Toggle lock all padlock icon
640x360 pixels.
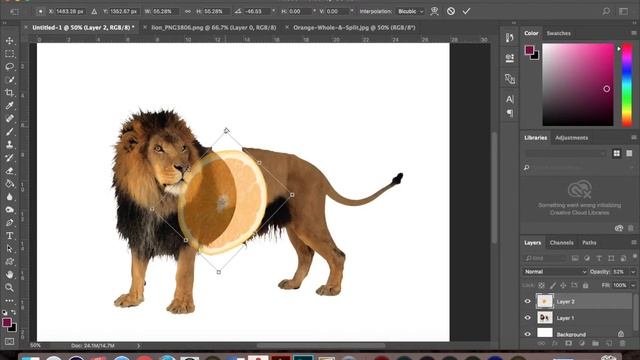(x=585, y=286)
